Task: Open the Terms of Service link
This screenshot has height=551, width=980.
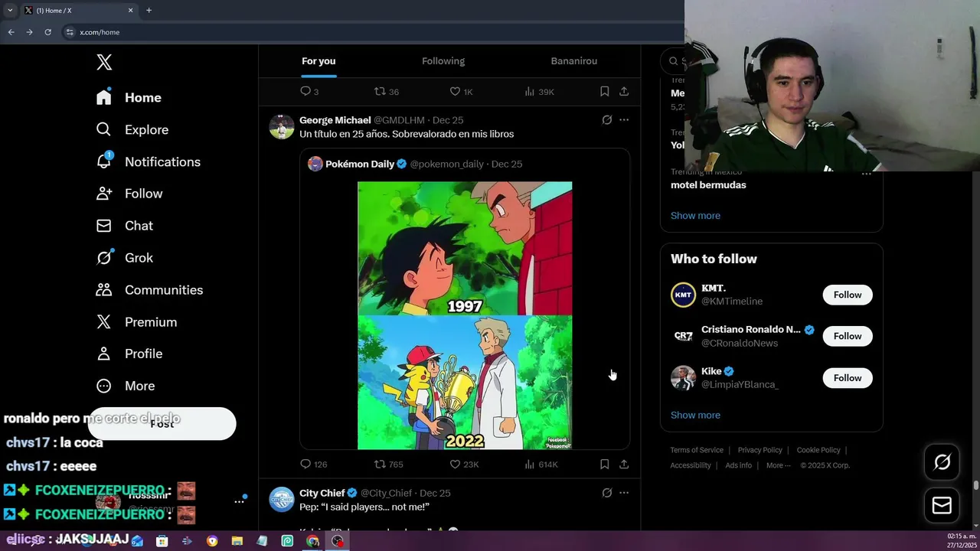Action: pyautogui.click(x=697, y=450)
